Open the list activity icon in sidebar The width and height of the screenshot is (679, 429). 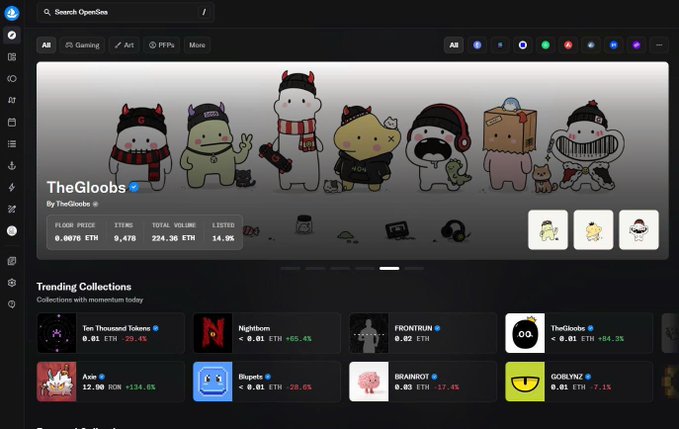pyautogui.click(x=12, y=144)
